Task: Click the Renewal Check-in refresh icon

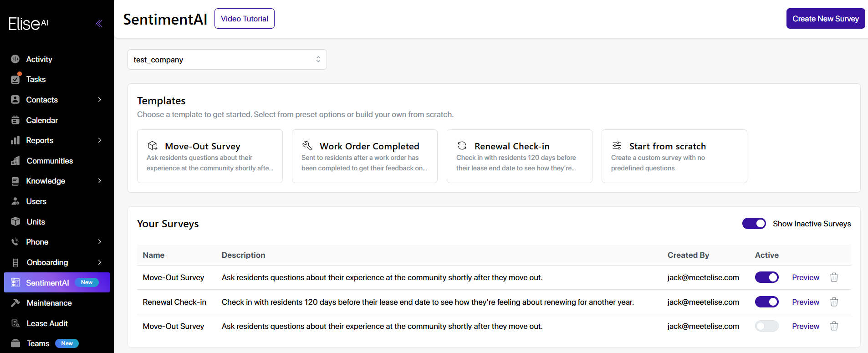Action: point(462,146)
